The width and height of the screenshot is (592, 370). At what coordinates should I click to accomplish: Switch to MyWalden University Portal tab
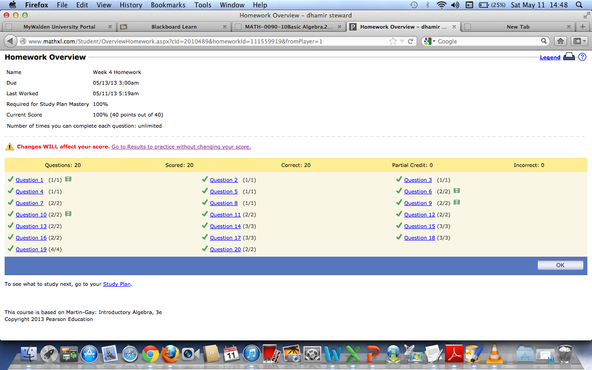pyautogui.click(x=59, y=27)
